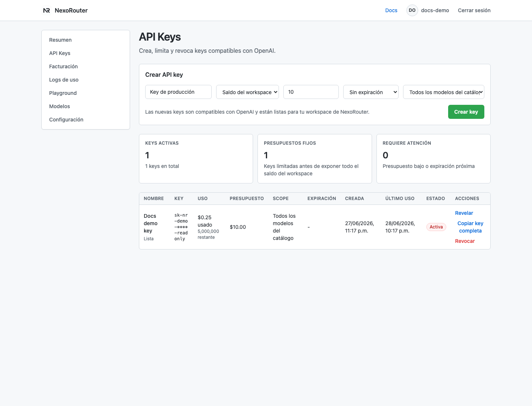Click Copiar key completa link
Screen dimensions: 532x406
(470, 227)
